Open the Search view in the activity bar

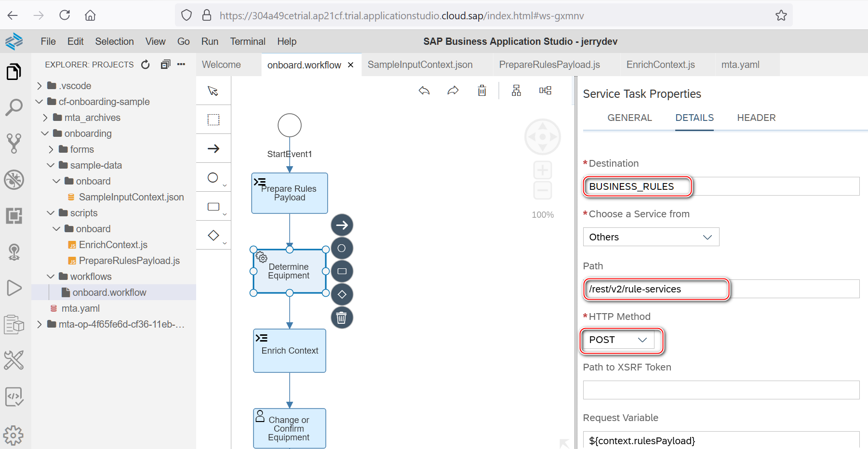click(14, 107)
